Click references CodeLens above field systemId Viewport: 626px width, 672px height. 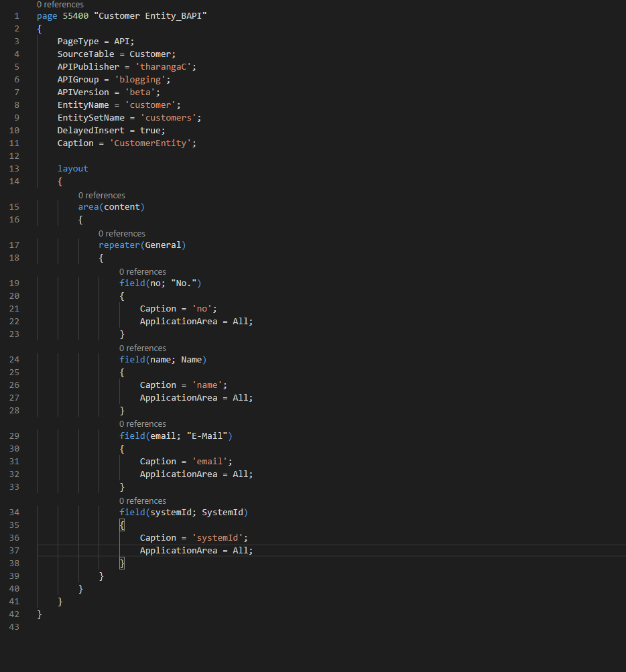click(142, 501)
